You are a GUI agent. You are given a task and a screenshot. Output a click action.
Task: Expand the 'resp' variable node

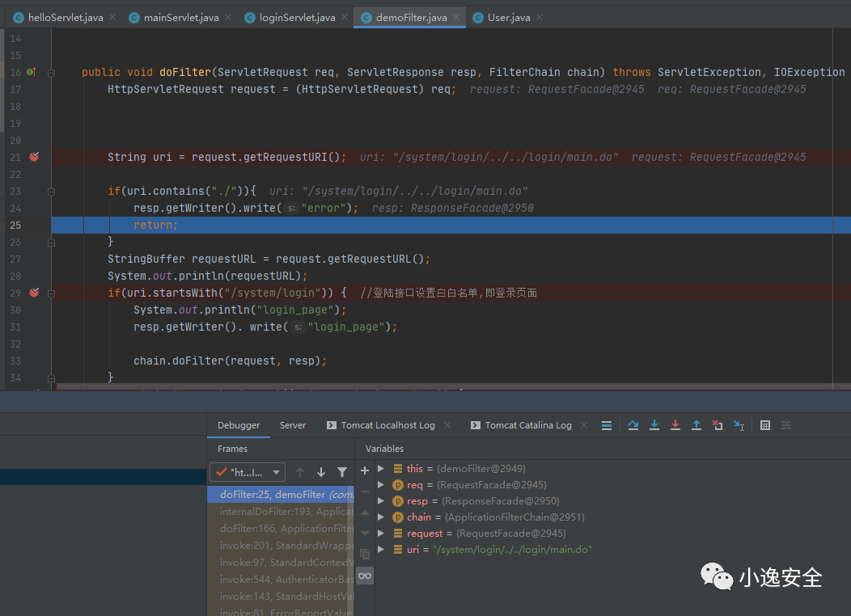tap(381, 501)
